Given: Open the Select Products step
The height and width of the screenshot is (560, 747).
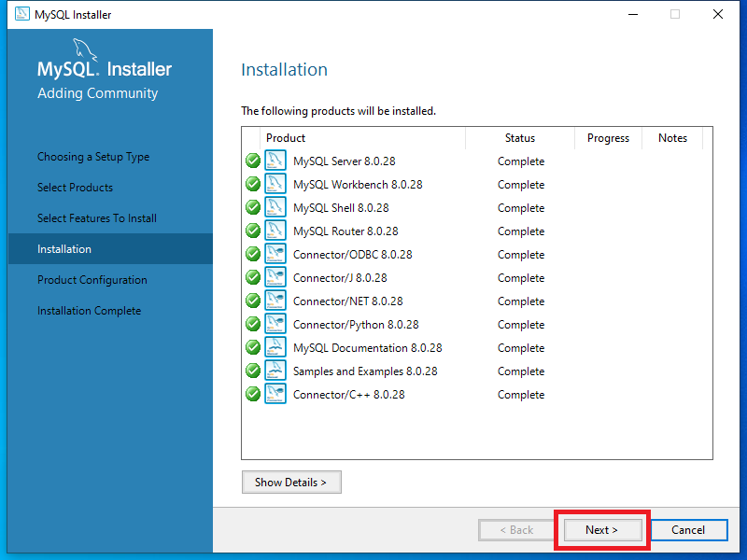Looking at the screenshot, I should 76,188.
